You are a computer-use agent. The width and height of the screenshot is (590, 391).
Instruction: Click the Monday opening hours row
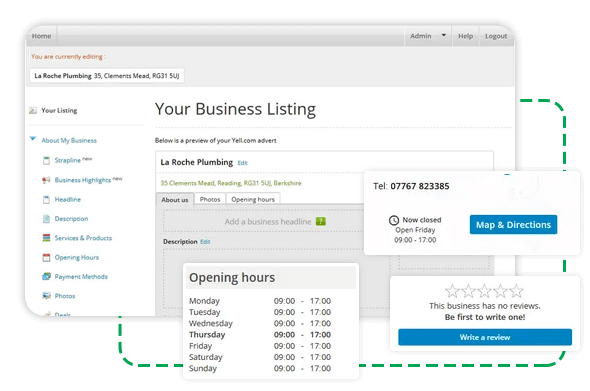tap(260, 301)
